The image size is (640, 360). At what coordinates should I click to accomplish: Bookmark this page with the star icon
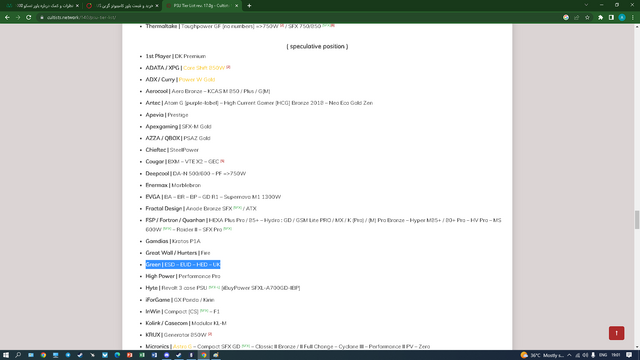pos(587,17)
